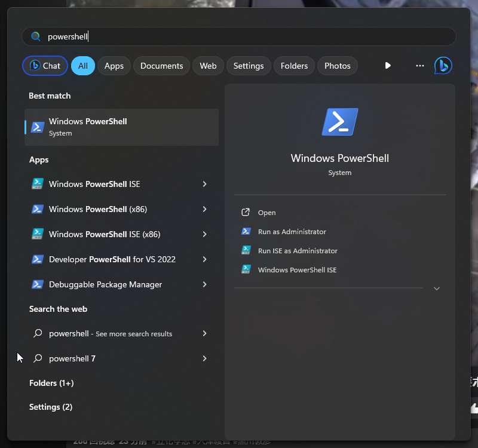Click the Bing icon in the Chat filter
Screen dimensions: 478x448
(x=35, y=65)
